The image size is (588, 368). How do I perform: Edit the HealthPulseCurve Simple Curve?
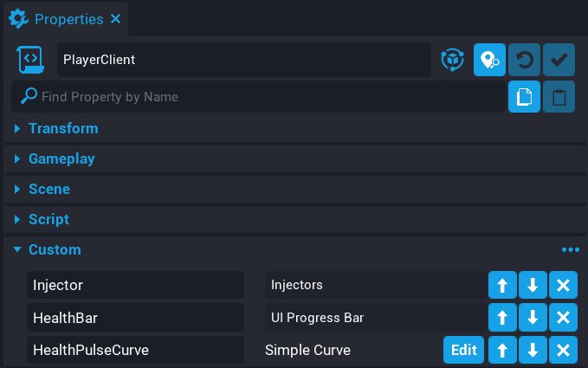tap(463, 351)
